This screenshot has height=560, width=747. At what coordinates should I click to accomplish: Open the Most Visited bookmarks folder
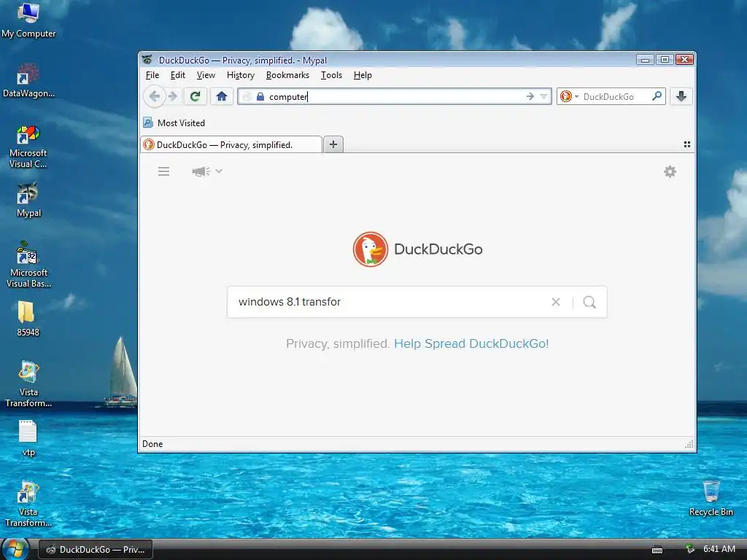[174, 122]
